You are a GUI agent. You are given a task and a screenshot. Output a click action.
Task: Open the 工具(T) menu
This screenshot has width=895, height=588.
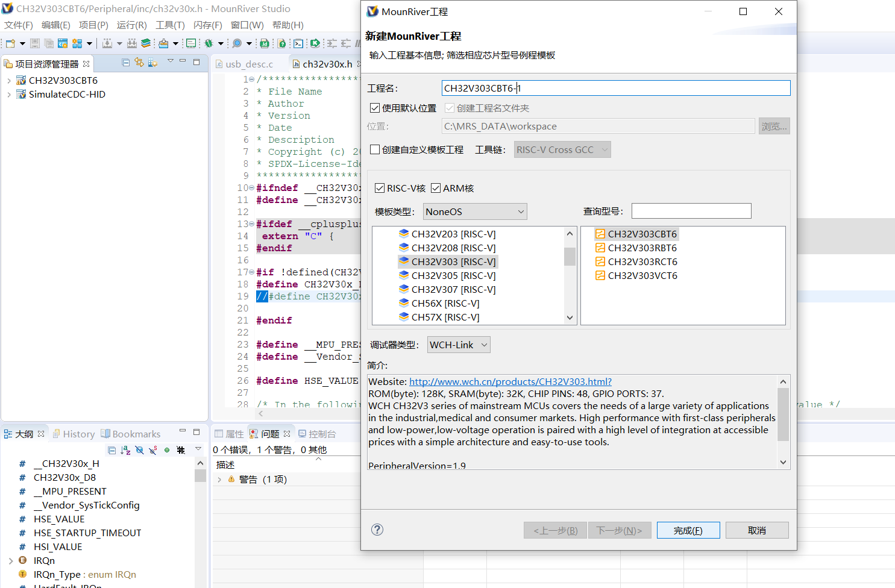tap(170, 25)
